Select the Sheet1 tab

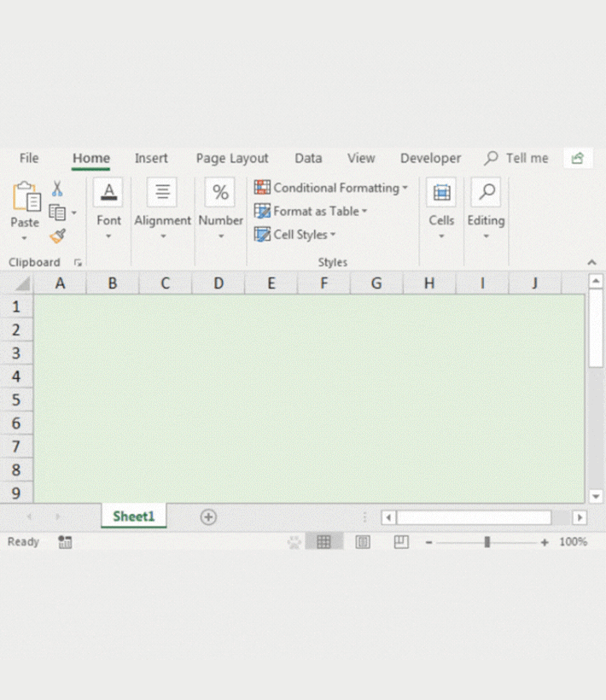(134, 516)
